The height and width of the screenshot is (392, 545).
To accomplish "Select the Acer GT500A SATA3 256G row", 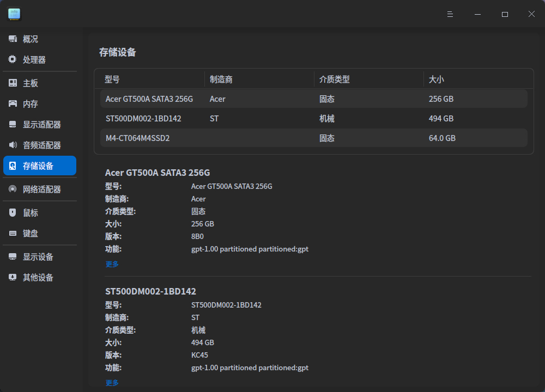I will (x=313, y=99).
